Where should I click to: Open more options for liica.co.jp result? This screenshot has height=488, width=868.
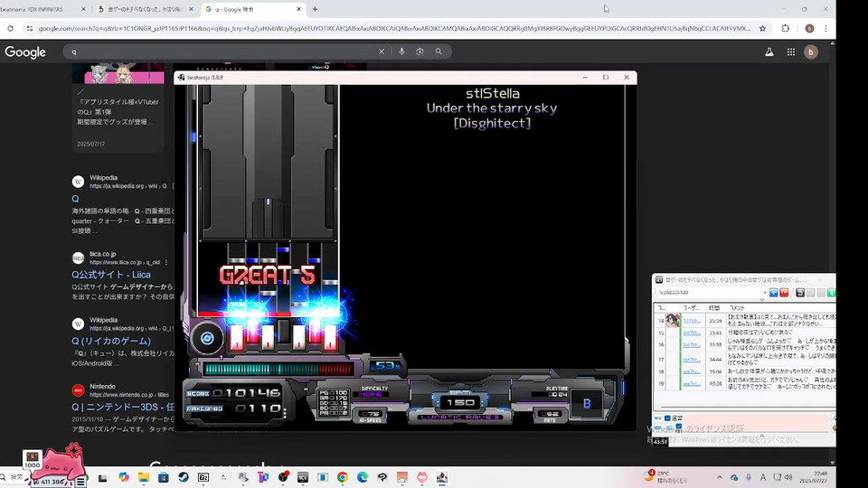tap(166, 262)
